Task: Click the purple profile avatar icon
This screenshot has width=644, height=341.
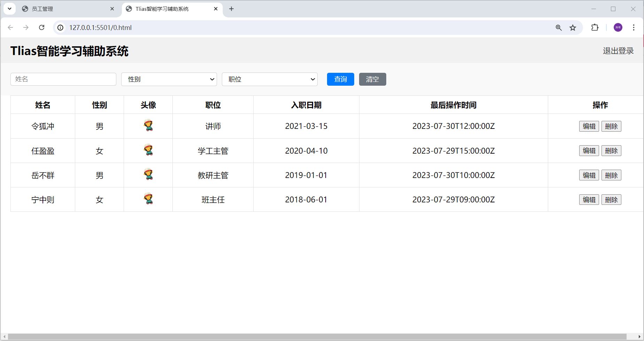Action: click(618, 28)
